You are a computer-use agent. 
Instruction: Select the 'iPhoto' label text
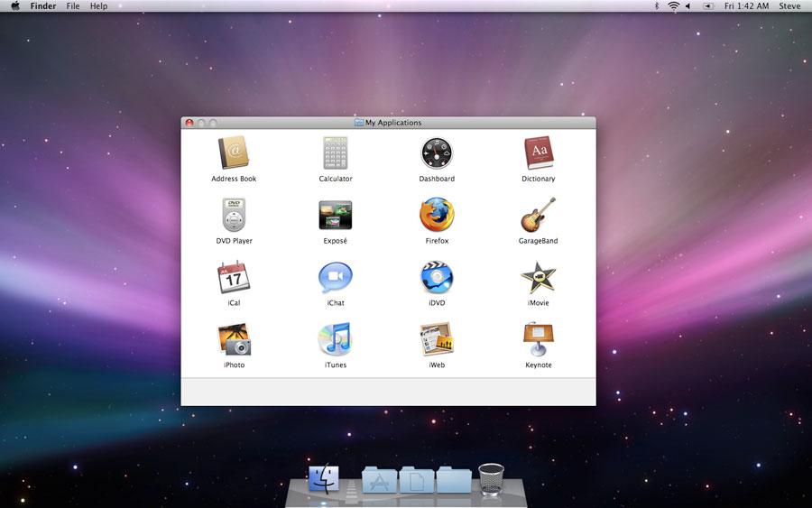click(234, 365)
